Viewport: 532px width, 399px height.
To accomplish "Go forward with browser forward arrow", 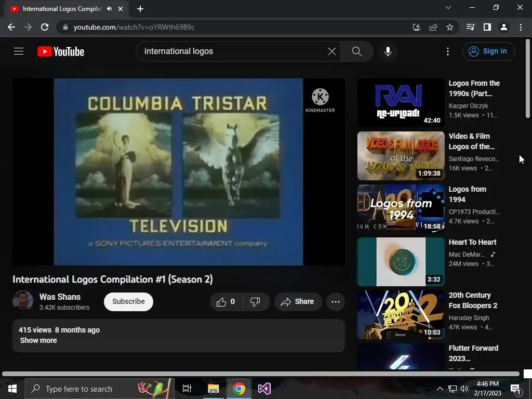I will [28, 27].
